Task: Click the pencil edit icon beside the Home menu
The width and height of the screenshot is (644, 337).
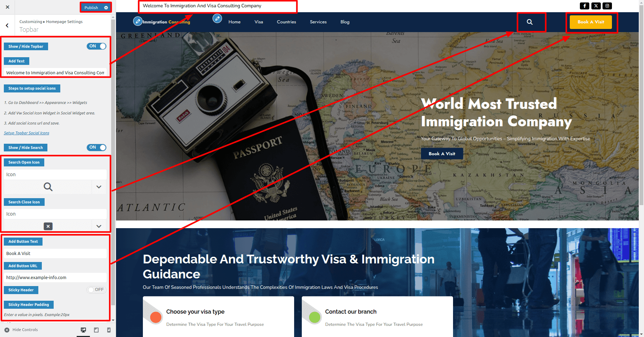Action: point(217,18)
